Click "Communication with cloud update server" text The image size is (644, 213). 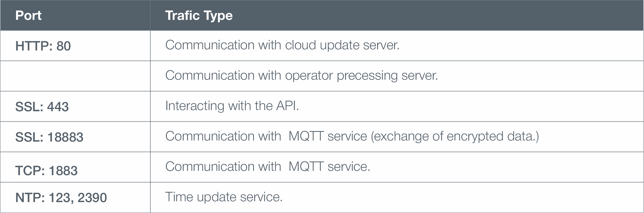[x=282, y=45]
